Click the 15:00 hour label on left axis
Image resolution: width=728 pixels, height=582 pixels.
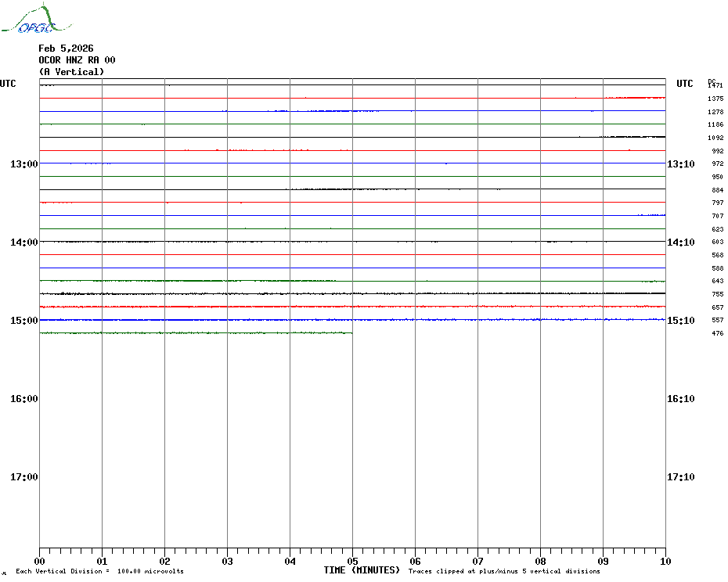(x=24, y=321)
